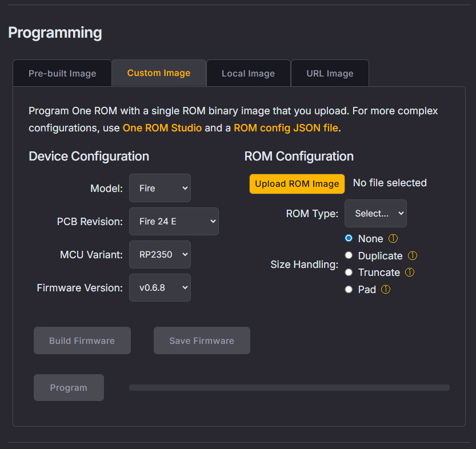476x449 pixels.
Task: Switch to the Local Image tab
Action: [248, 73]
